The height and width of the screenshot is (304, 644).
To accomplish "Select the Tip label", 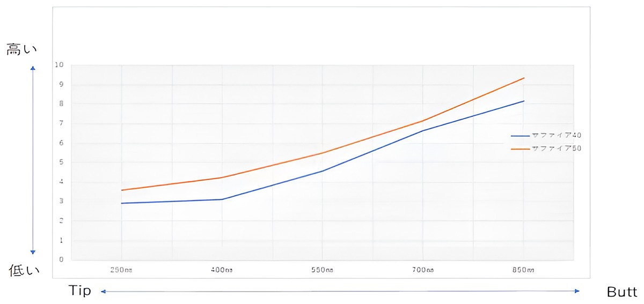I will coord(80,291).
